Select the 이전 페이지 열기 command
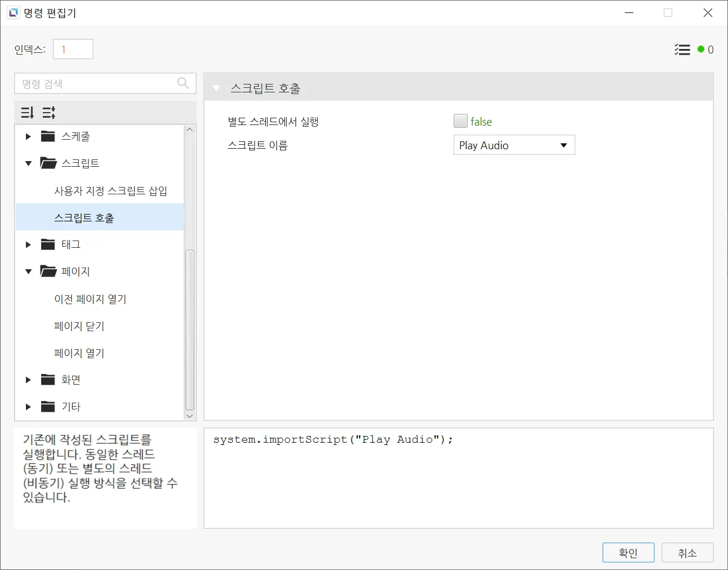The height and width of the screenshot is (570, 728). point(90,299)
